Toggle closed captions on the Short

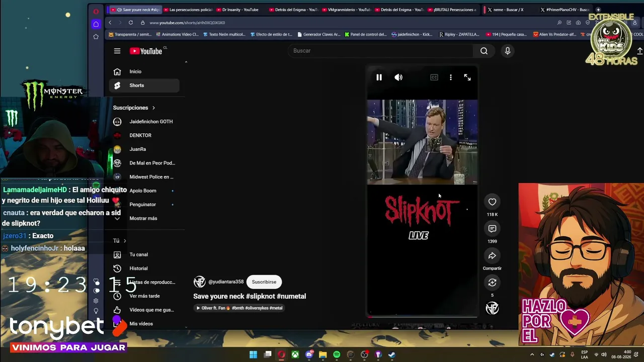click(434, 77)
